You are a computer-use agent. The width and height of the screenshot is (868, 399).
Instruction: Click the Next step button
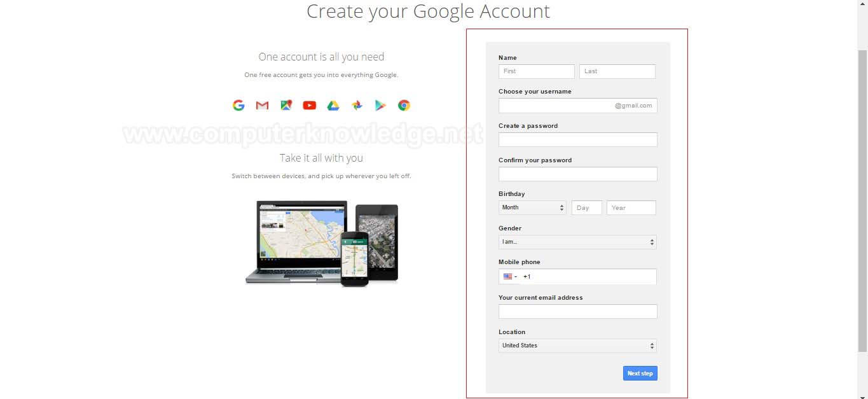click(x=640, y=374)
